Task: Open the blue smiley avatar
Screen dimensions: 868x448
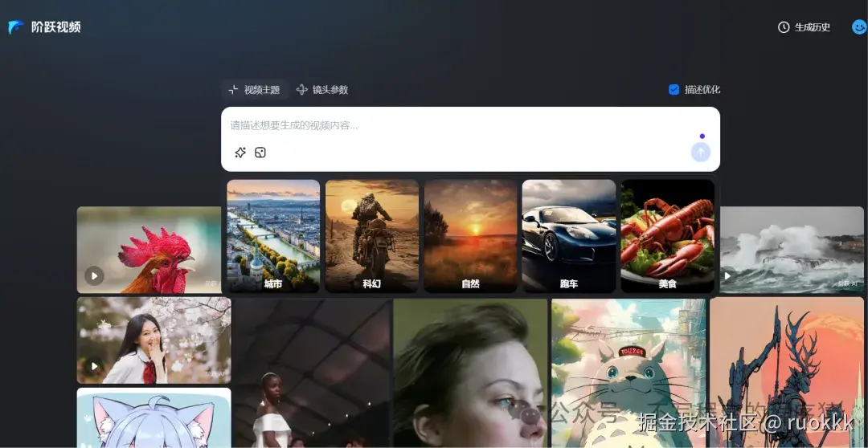Action: pos(859,27)
